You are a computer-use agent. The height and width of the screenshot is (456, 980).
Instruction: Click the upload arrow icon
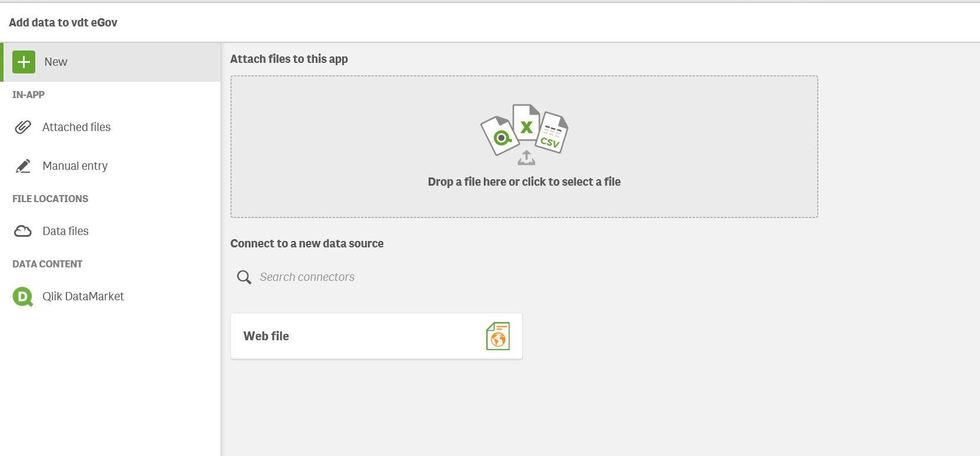[x=526, y=158]
